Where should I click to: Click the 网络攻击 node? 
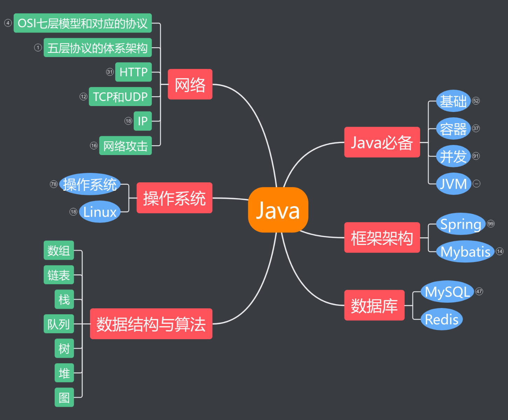125,145
